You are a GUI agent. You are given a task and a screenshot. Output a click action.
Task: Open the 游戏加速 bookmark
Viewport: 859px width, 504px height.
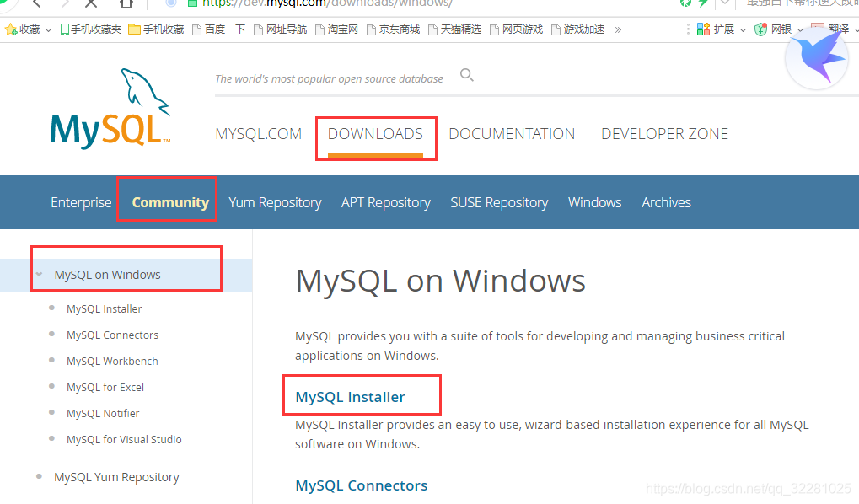tap(577, 29)
